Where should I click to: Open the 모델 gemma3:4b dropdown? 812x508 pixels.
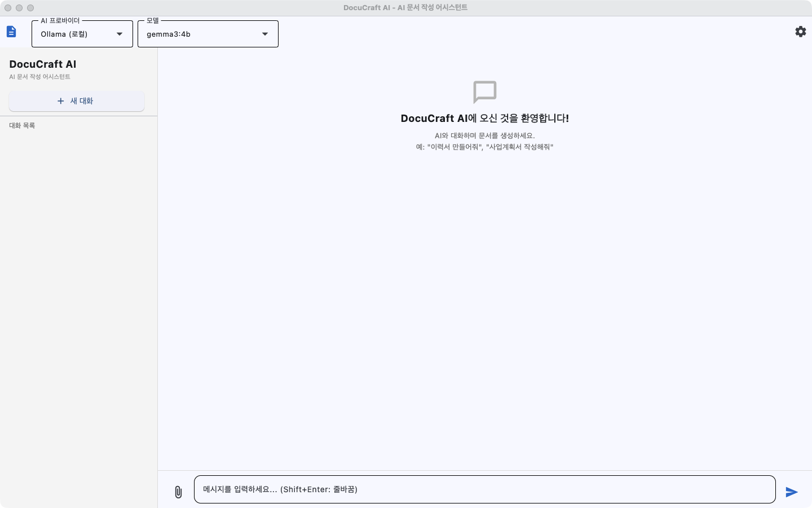[208, 34]
